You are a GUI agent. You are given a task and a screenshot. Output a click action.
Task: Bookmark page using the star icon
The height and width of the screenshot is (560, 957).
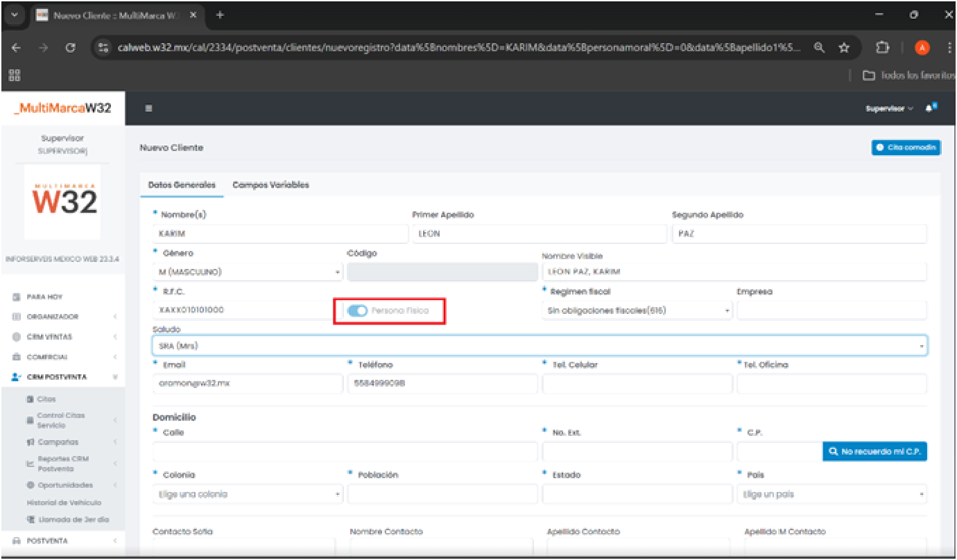pyautogui.click(x=844, y=48)
